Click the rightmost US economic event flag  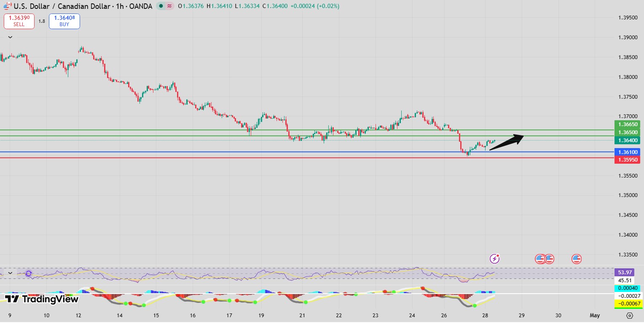click(x=577, y=259)
